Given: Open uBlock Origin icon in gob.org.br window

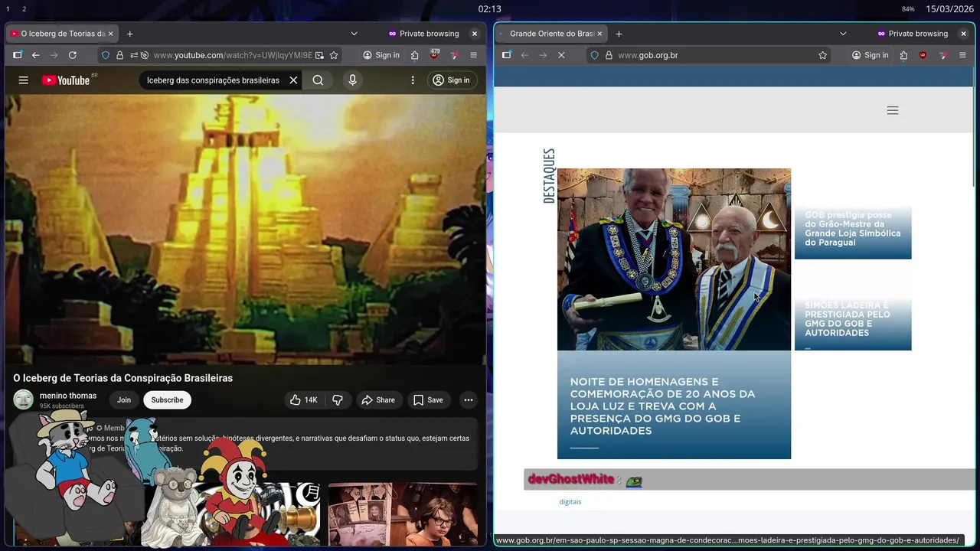Looking at the screenshot, I should point(923,55).
